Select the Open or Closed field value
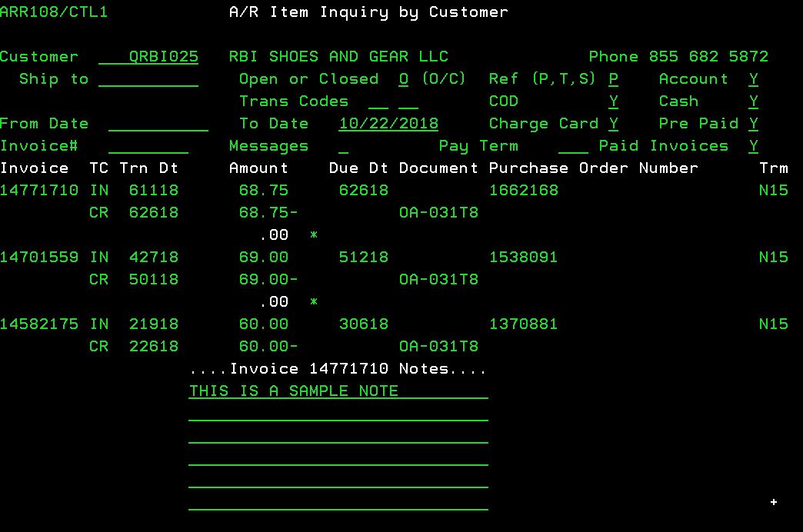 click(404, 79)
